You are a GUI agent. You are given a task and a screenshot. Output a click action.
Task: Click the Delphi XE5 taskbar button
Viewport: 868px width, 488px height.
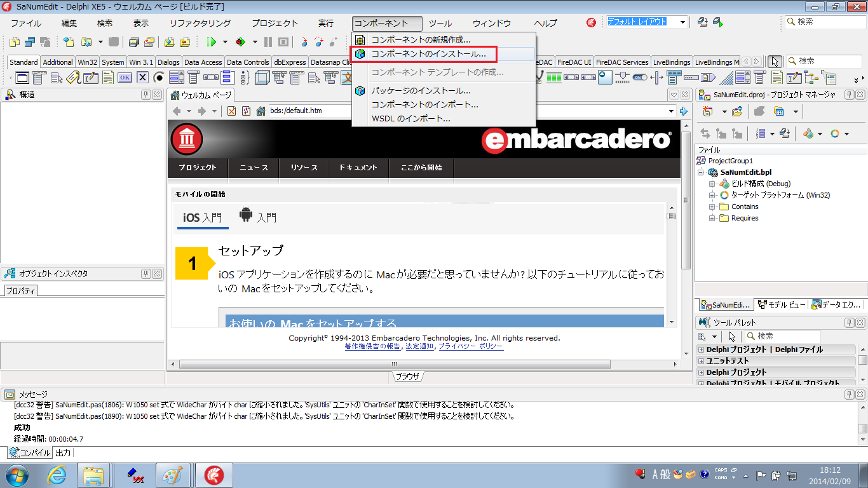213,475
